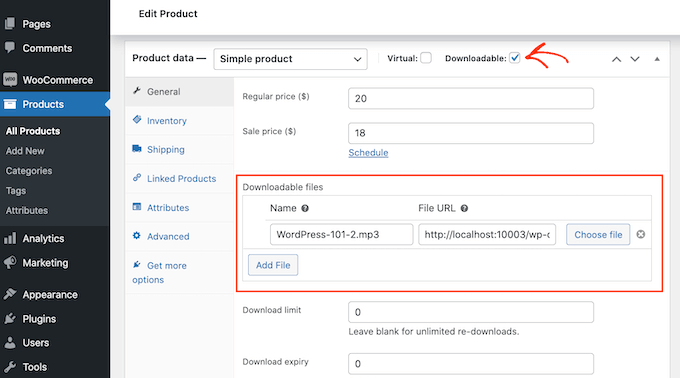Open product Categories submenu
Screen dimensions: 680x378
pyautogui.click(x=29, y=171)
